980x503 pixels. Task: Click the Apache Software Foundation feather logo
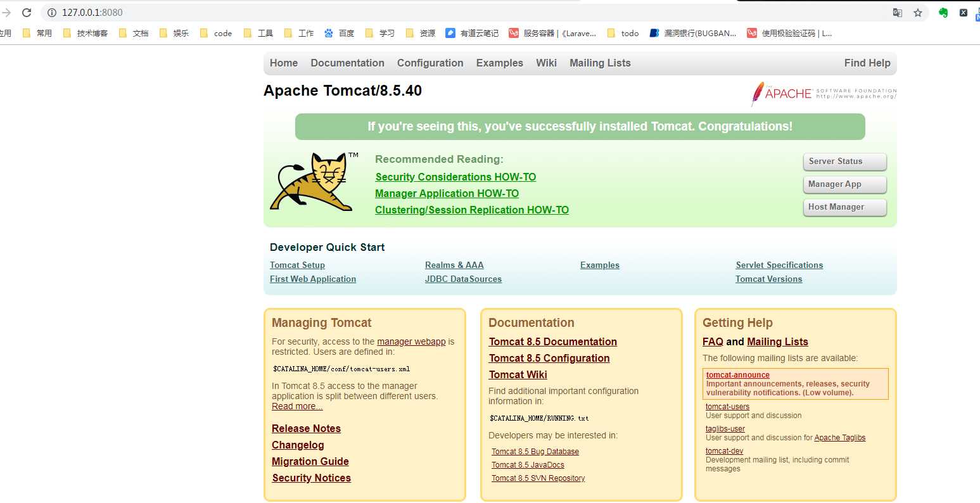coord(824,94)
